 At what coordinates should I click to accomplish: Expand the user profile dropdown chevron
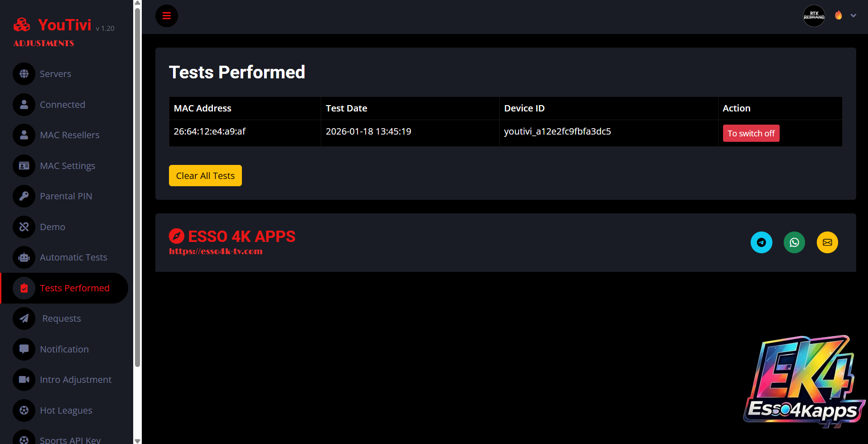[854, 16]
